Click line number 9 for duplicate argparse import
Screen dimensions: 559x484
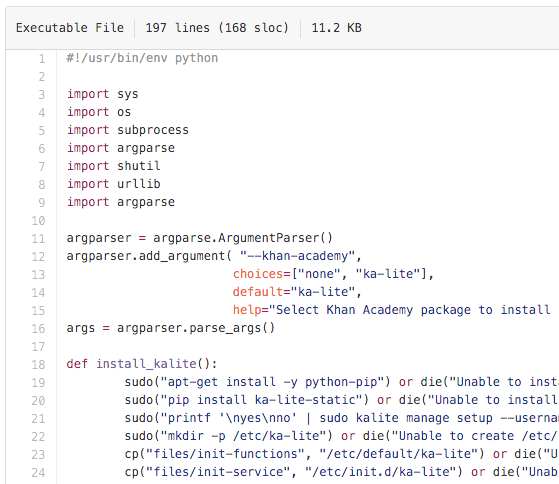click(42, 202)
